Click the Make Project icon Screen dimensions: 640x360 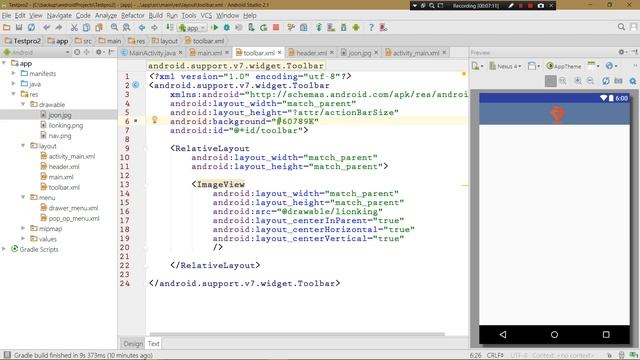(x=169, y=28)
